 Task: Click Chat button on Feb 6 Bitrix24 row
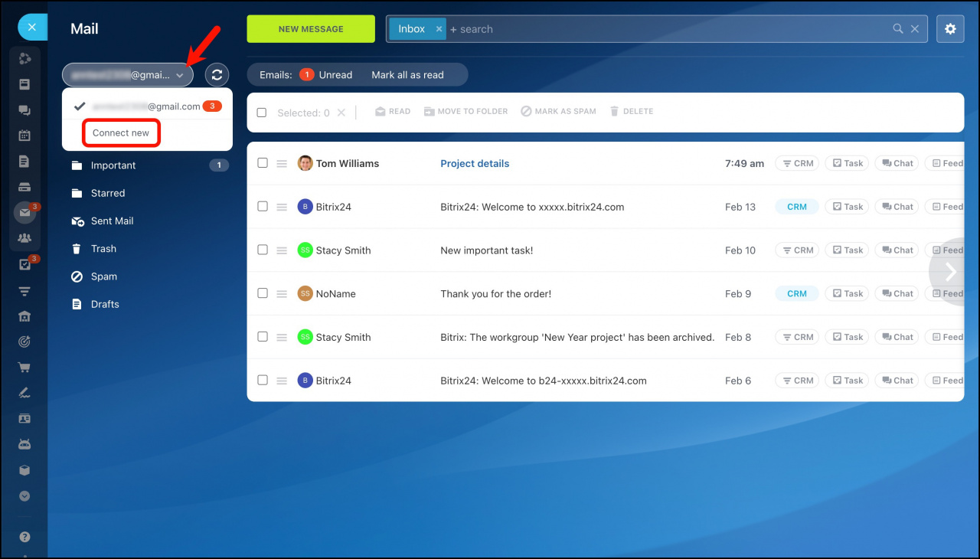click(897, 381)
